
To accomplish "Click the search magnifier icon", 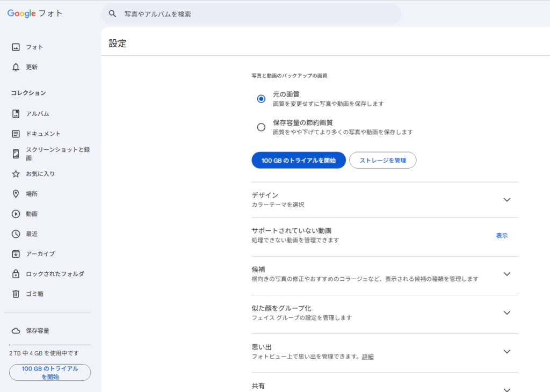I will tap(112, 14).
